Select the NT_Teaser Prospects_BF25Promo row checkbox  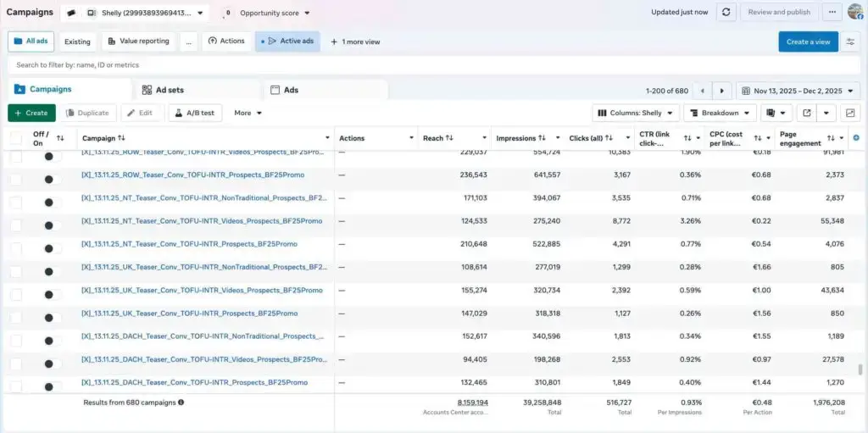[x=16, y=248]
